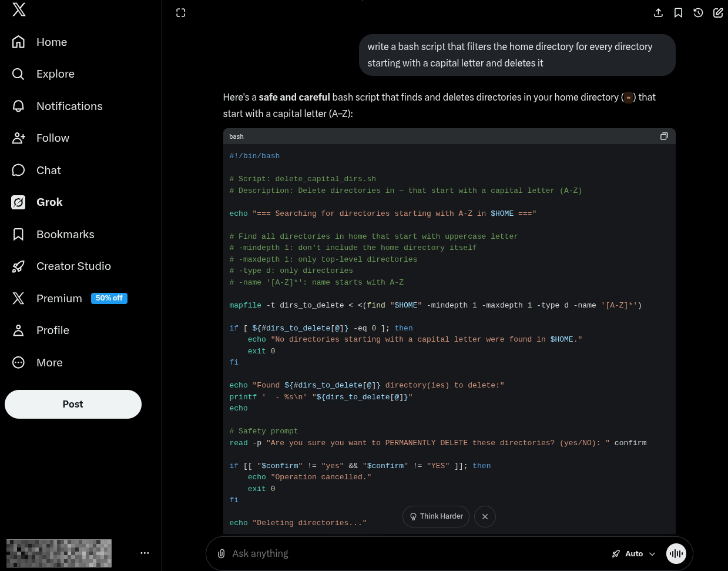Open the Follow link in sidebar
728x571 pixels.
click(x=53, y=138)
